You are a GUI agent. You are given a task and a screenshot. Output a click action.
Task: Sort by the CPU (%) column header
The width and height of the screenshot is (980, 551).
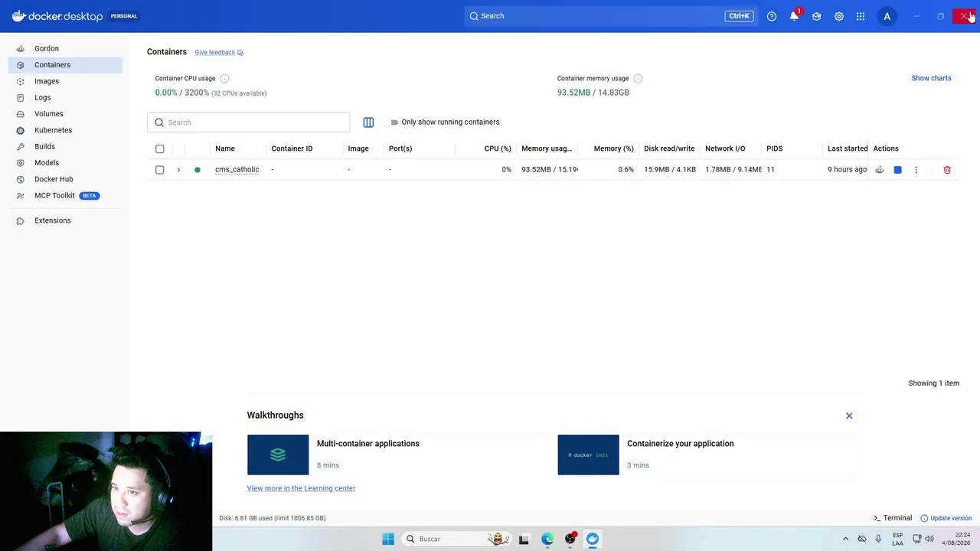pyautogui.click(x=498, y=148)
